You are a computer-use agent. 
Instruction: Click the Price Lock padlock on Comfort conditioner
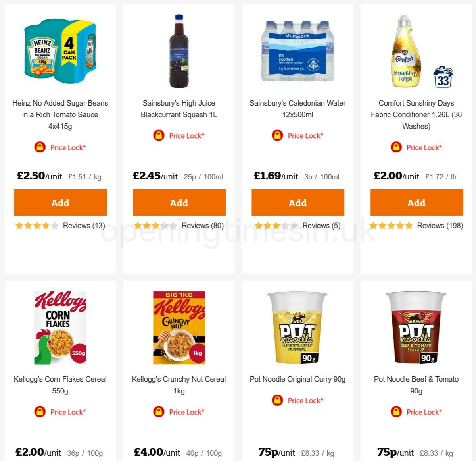[x=395, y=147]
